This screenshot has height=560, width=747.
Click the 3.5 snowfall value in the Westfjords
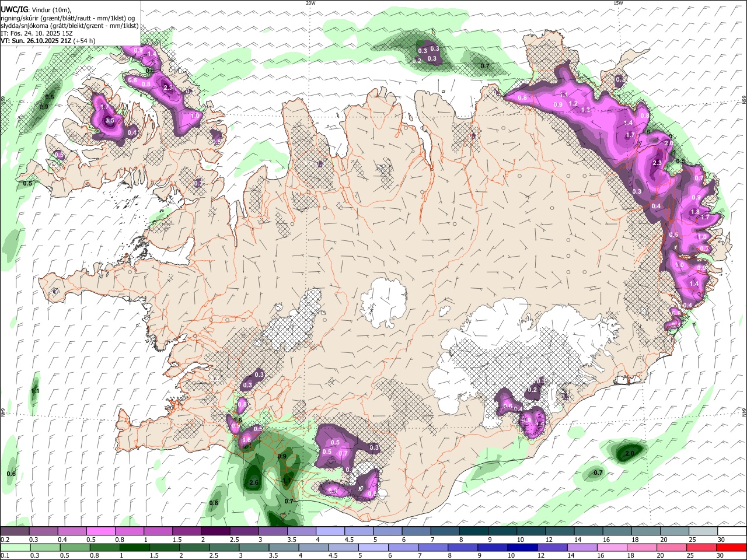tap(110, 121)
